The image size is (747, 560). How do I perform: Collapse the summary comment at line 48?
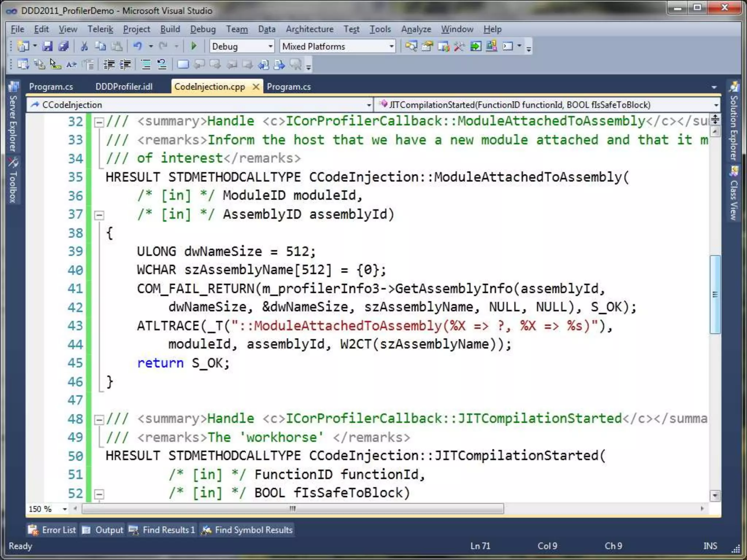pyautogui.click(x=98, y=420)
